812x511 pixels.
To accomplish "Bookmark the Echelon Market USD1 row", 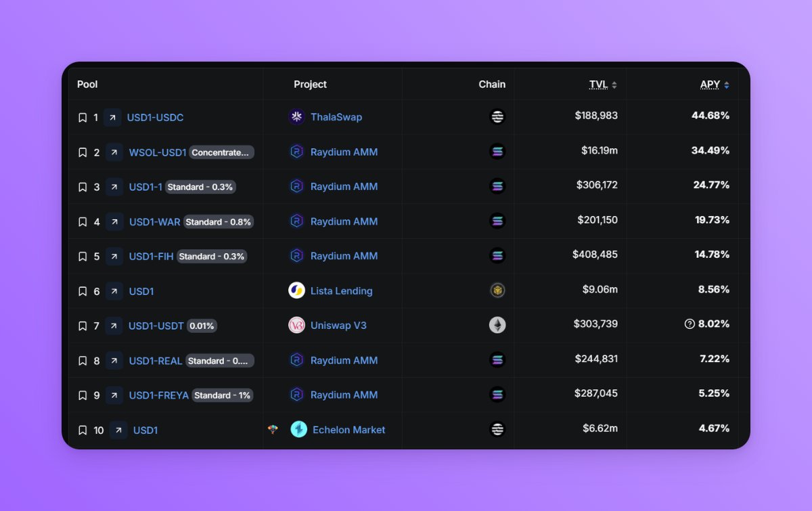I will click(x=83, y=430).
